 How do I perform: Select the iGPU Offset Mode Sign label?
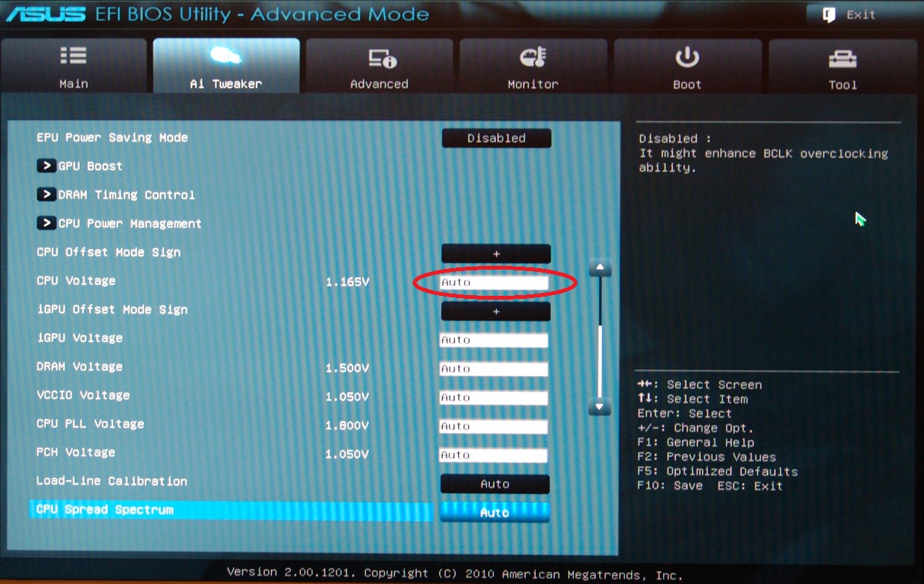[112, 309]
